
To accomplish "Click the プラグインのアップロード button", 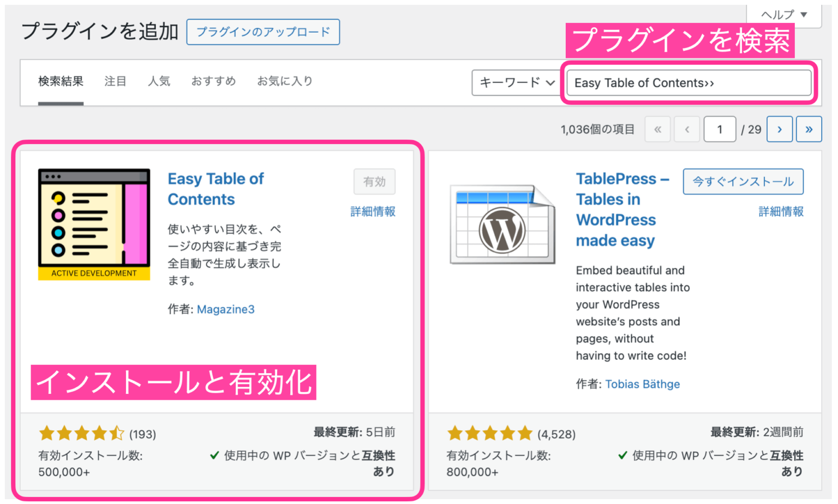I will [x=263, y=32].
